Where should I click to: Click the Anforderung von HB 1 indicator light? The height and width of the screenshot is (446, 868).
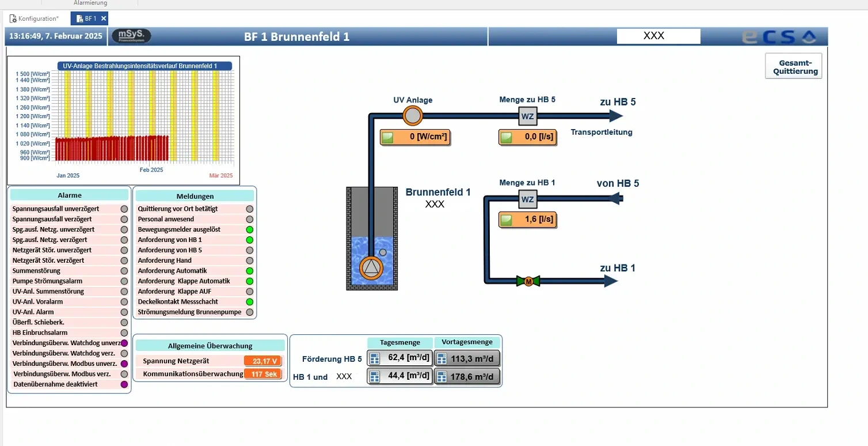pos(249,240)
